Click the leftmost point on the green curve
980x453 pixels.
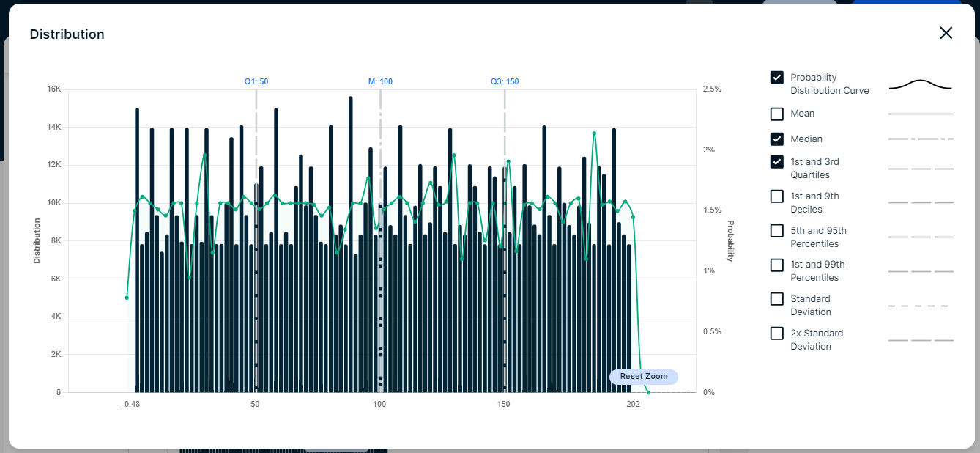pos(127,298)
